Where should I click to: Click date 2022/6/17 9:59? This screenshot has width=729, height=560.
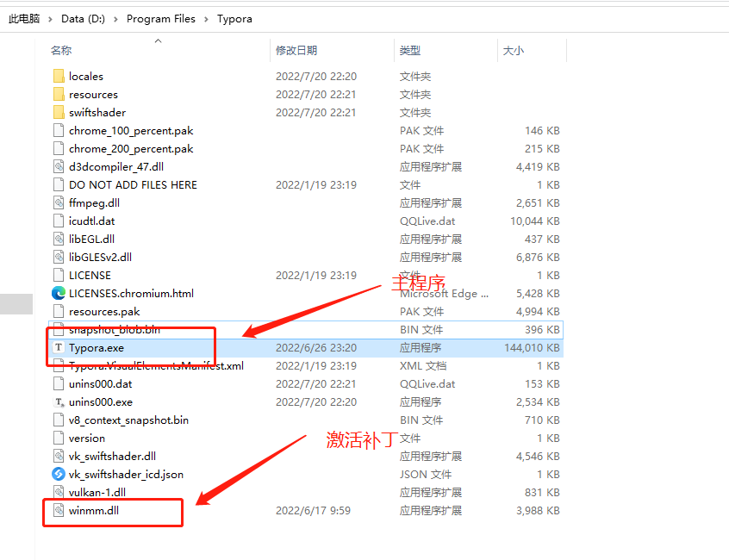tap(313, 511)
